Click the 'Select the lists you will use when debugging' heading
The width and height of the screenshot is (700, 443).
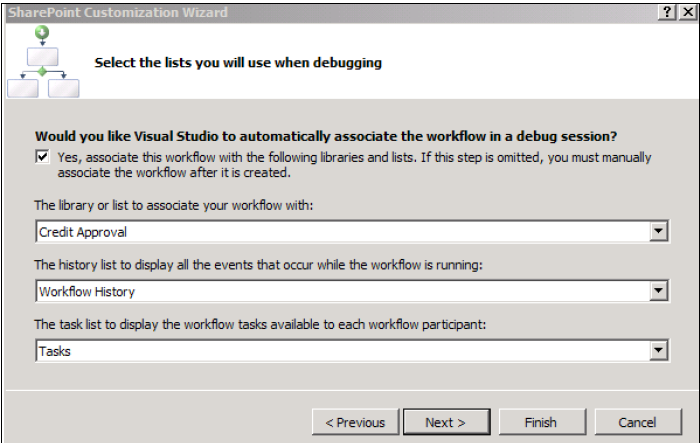click(238, 63)
